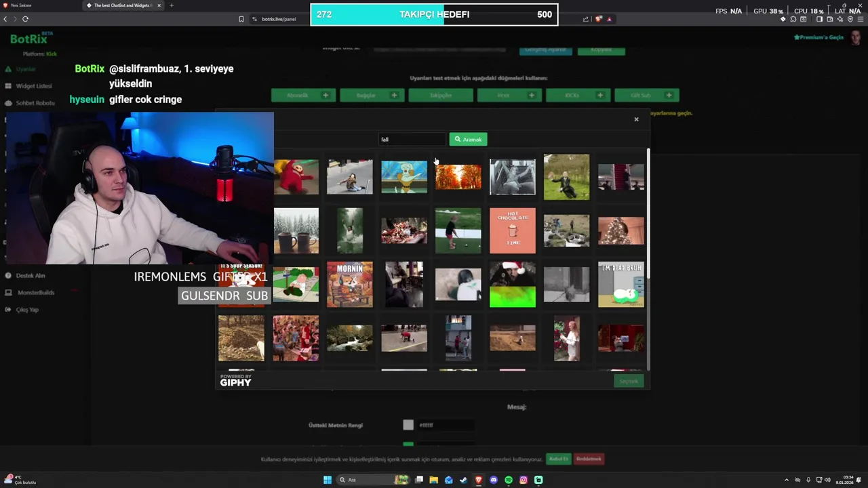This screenshot has height=488, width=868.
Task: Select the 'Mornin' GIF thumbnail
Action: click(x=350, y=284)
